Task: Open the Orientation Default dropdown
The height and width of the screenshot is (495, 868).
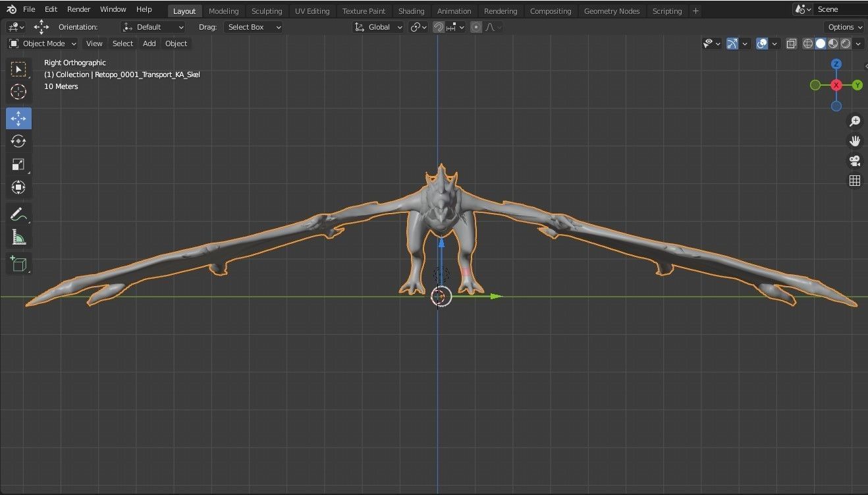Action: click(153, 27)
